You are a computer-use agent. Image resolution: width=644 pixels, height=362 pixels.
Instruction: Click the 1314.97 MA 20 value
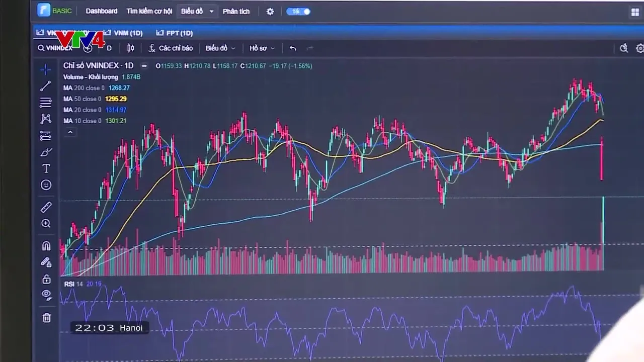[116, 110]
